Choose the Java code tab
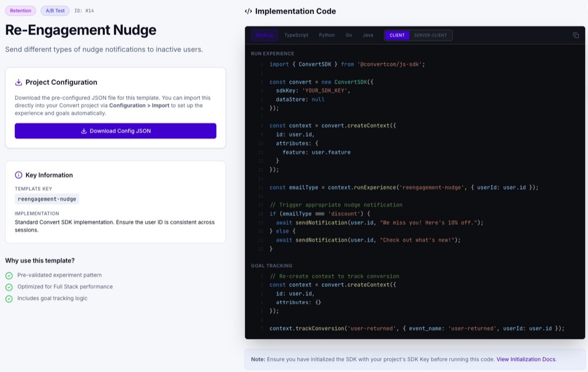The height and width of the screenshot is (372, 588). pyautogui.click(x=367, y=35)
